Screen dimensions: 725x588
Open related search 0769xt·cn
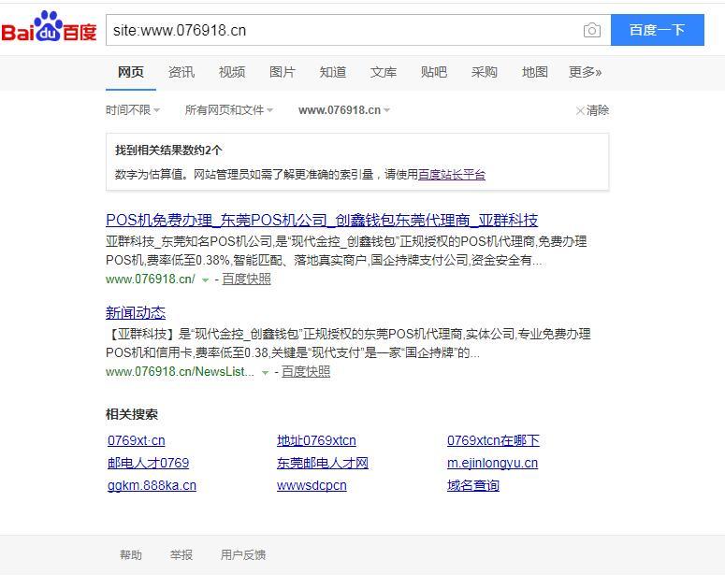click(137, 440)
